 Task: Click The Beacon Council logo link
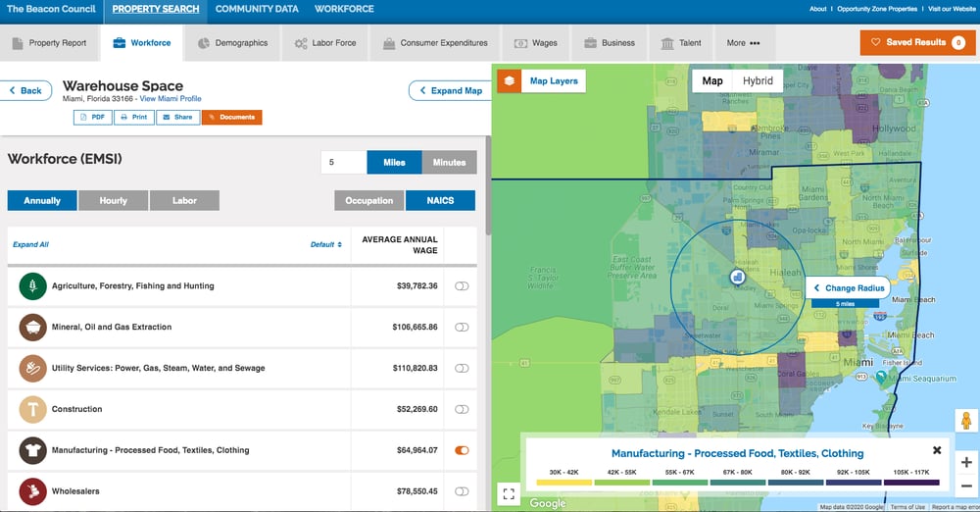tap(51, 9)
